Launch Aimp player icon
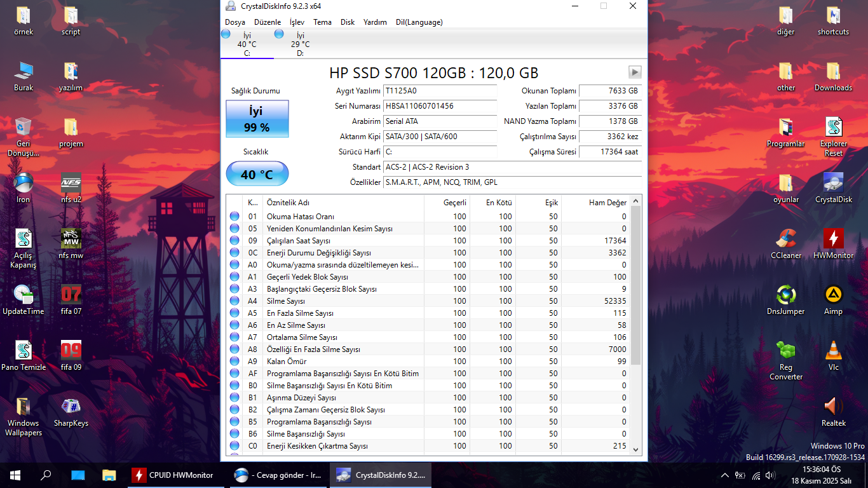Image resolution: width=868 pixels, height=488 pixels. tap(833, 300)
